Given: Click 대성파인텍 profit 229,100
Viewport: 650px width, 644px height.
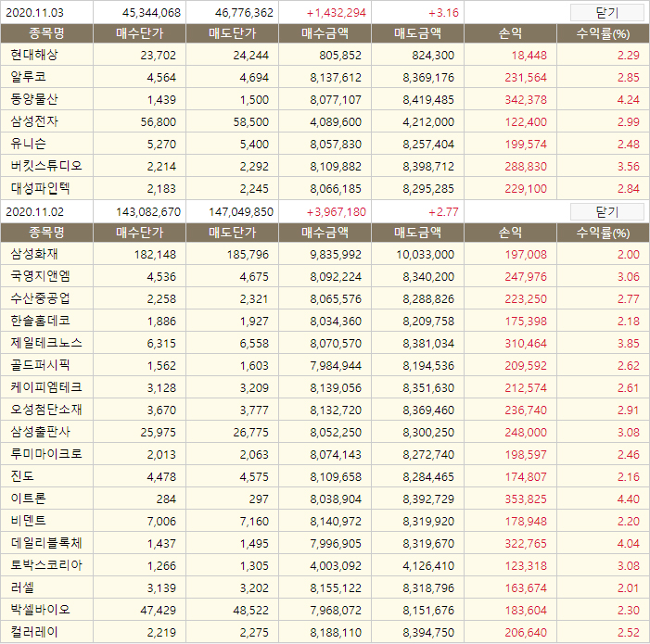Looking at the screenshot, I should click(x=526, y=189).
